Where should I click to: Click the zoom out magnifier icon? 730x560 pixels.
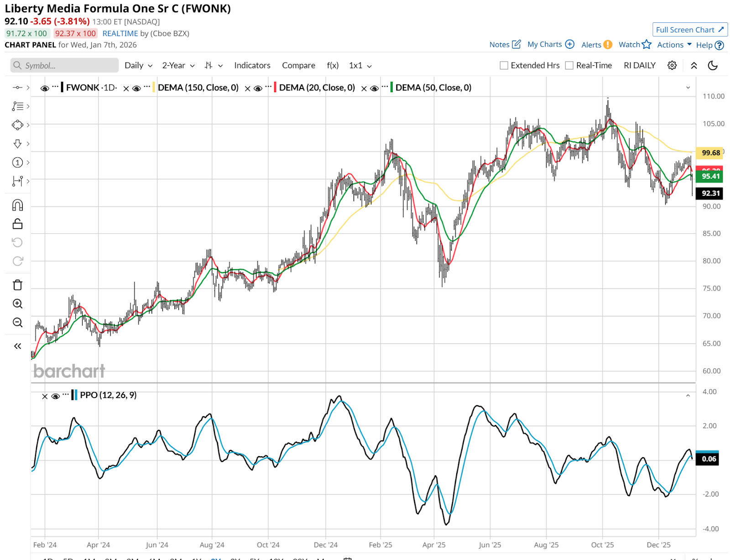[x=17, y=323]
